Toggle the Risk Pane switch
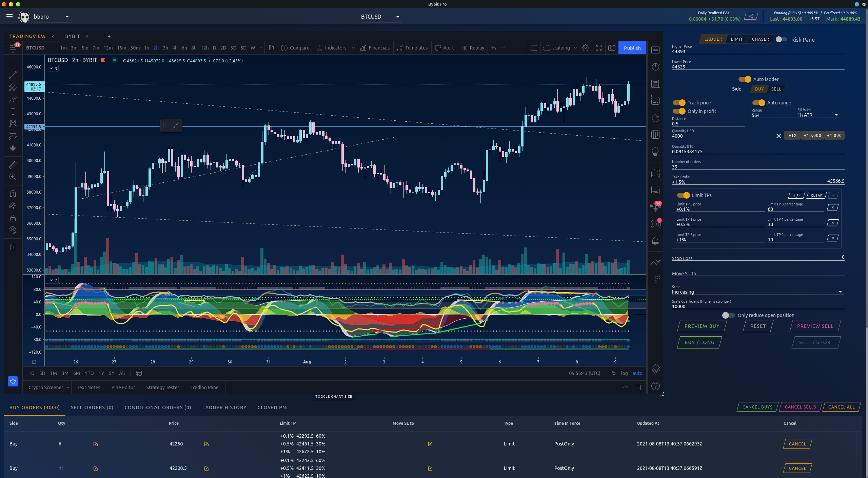 [x=781, y=39]
